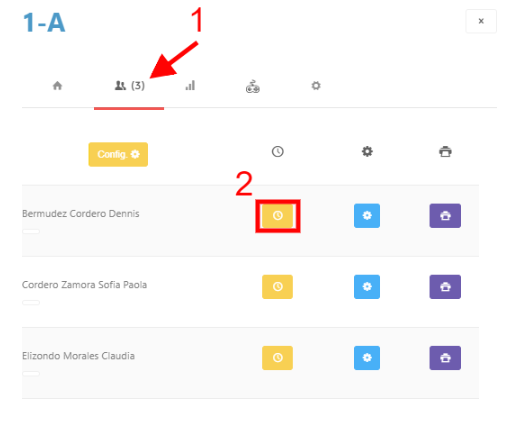Print report for Cordero Zamora Sofia Paola
Image resolution: width=518 pixels, height=434 pixels.
click(x=445, y=287)
